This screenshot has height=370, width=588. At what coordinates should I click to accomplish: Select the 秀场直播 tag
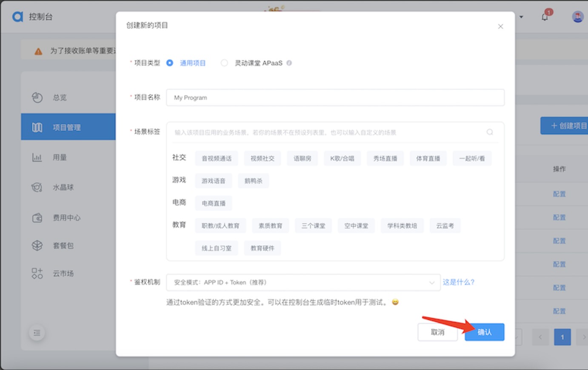point(385,158)
